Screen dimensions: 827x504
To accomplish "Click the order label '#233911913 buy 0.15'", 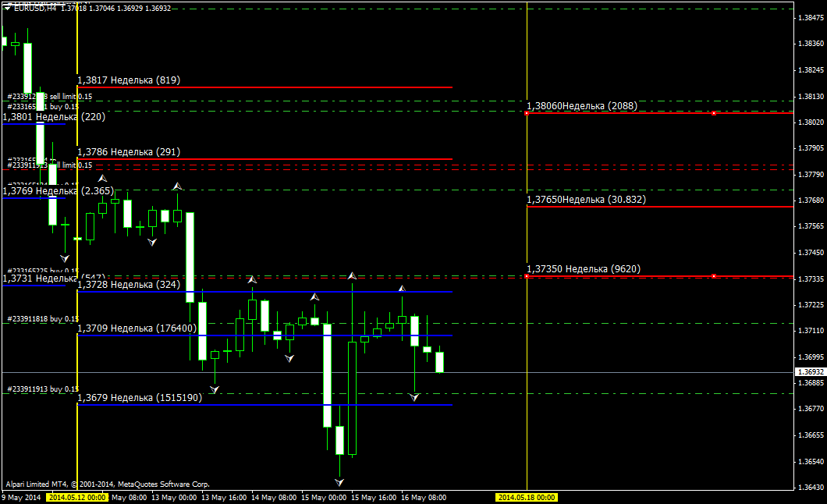I will point(43,389).
